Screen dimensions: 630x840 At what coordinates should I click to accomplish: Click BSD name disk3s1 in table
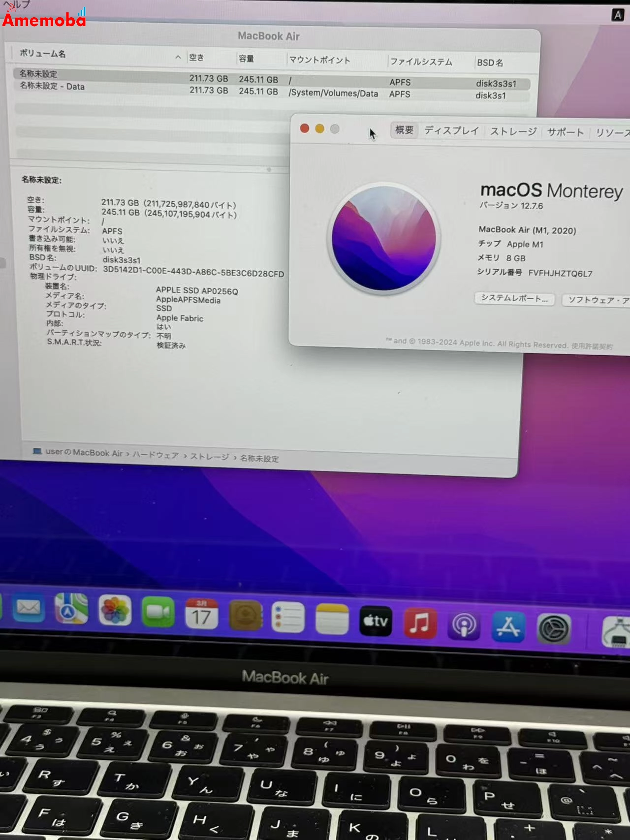click(490, 95)
